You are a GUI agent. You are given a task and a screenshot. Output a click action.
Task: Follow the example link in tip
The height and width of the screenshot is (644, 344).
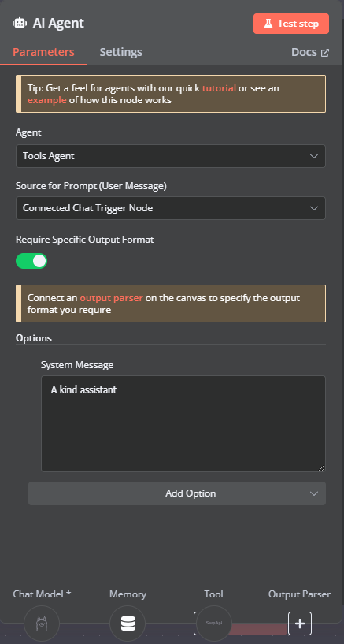pos(46,100)
